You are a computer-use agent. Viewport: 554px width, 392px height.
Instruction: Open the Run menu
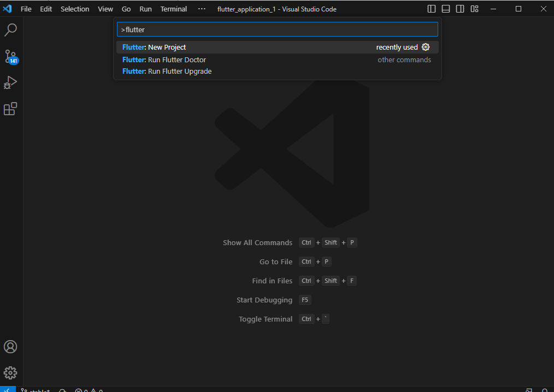(x=145, y=9)
